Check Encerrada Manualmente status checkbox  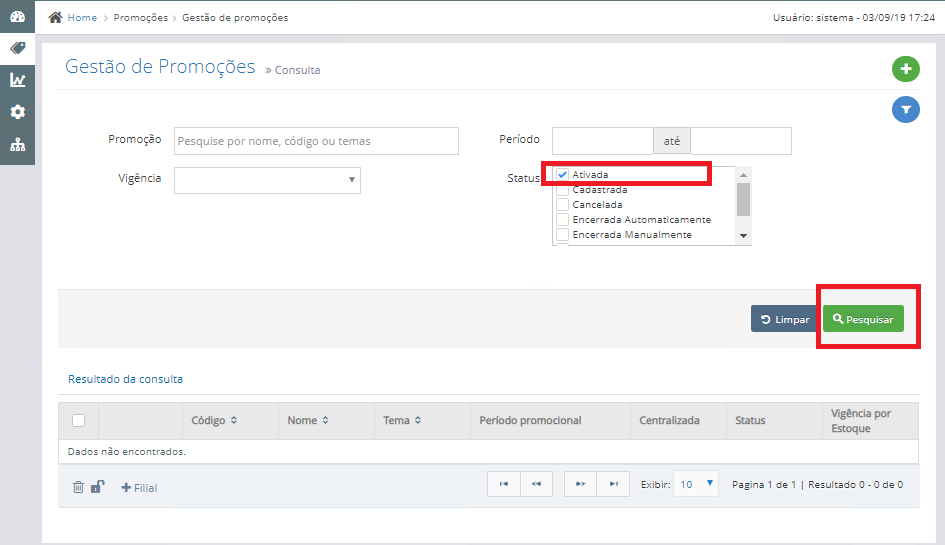coord(562,235)
